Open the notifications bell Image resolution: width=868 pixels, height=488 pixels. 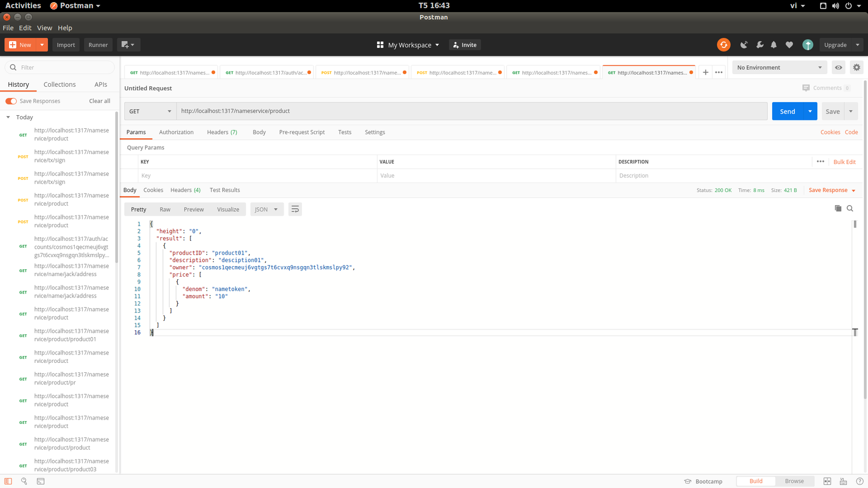point(774,45)
